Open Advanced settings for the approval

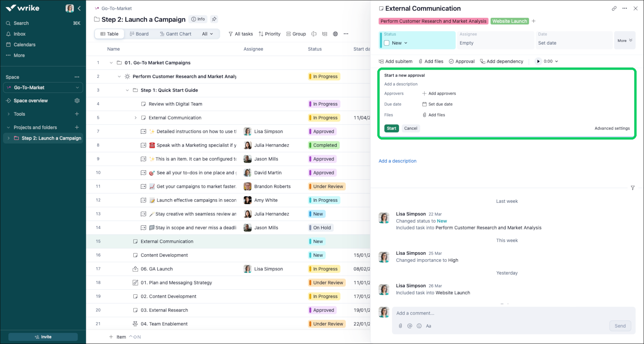(612, 128)
